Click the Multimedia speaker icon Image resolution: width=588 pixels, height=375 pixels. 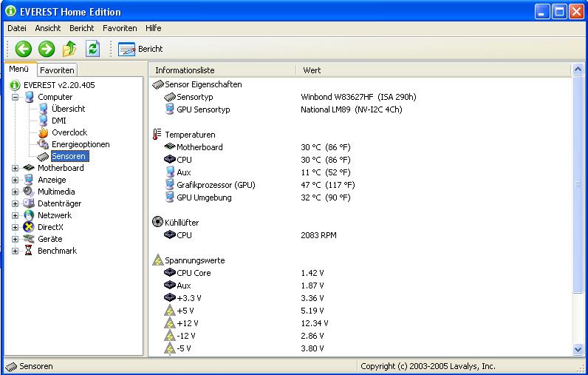(29, 192)
